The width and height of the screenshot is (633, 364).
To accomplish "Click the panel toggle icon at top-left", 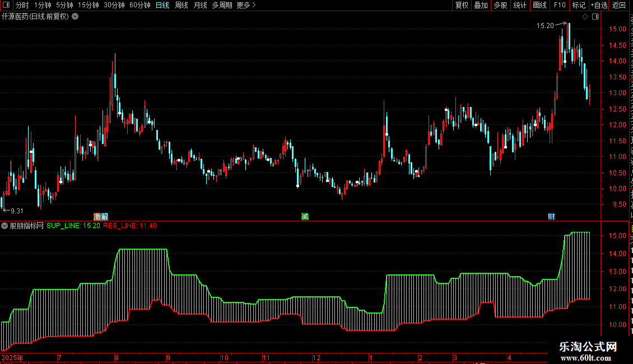I will 6,5.
